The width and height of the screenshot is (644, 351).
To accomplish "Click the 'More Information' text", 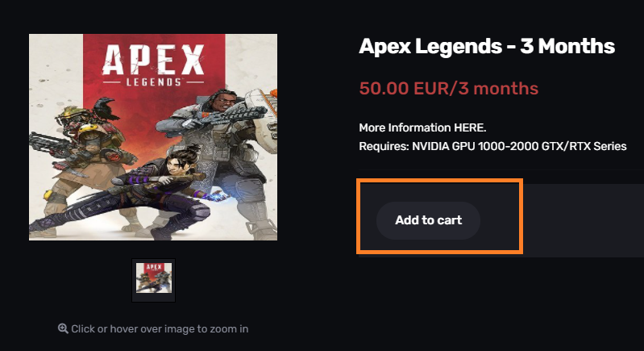I will (405, 127).
